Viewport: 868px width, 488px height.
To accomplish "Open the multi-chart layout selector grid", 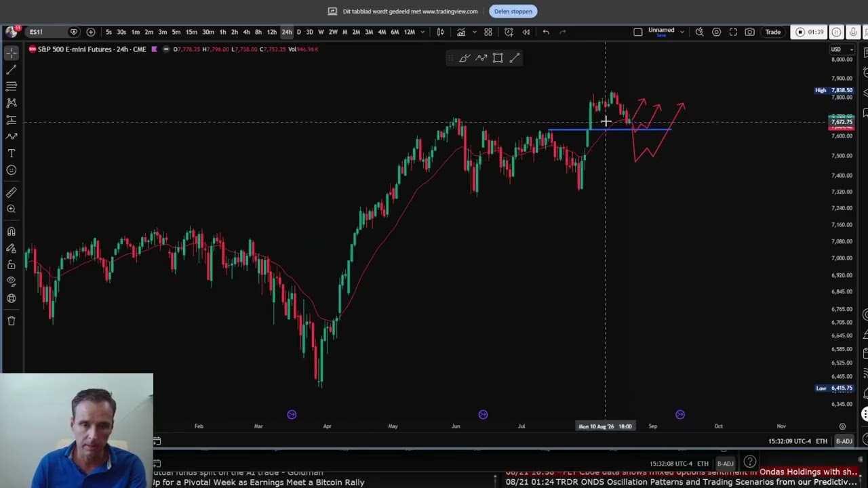I will [488, 32].
